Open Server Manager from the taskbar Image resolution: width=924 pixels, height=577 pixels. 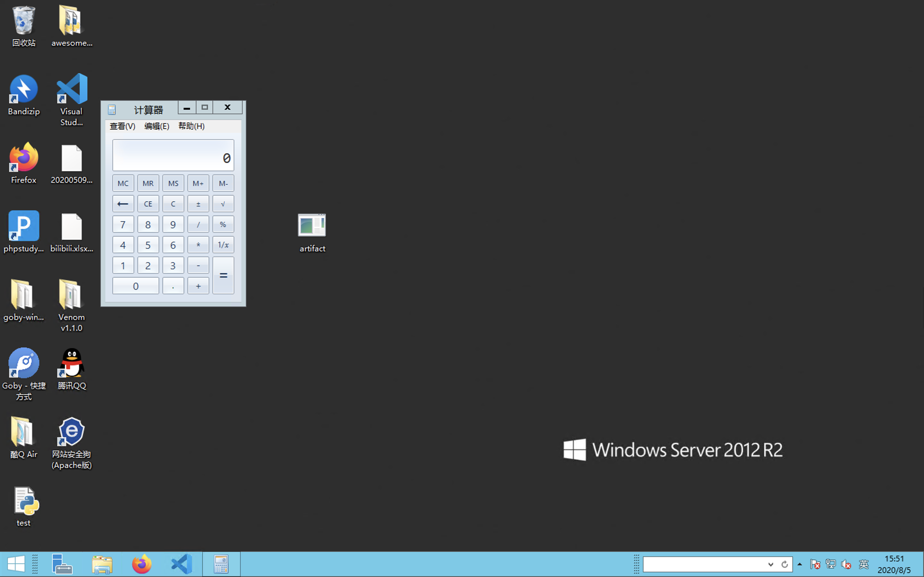pos(62,564)
